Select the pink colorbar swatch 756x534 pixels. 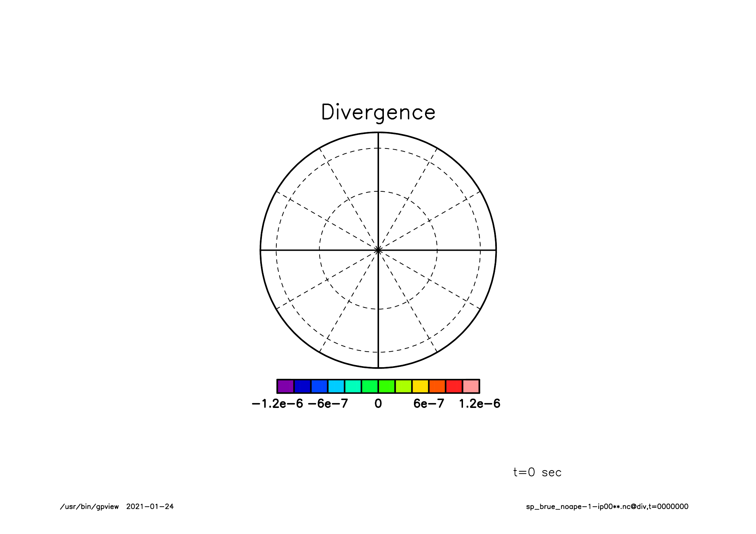tap(471, 386)
